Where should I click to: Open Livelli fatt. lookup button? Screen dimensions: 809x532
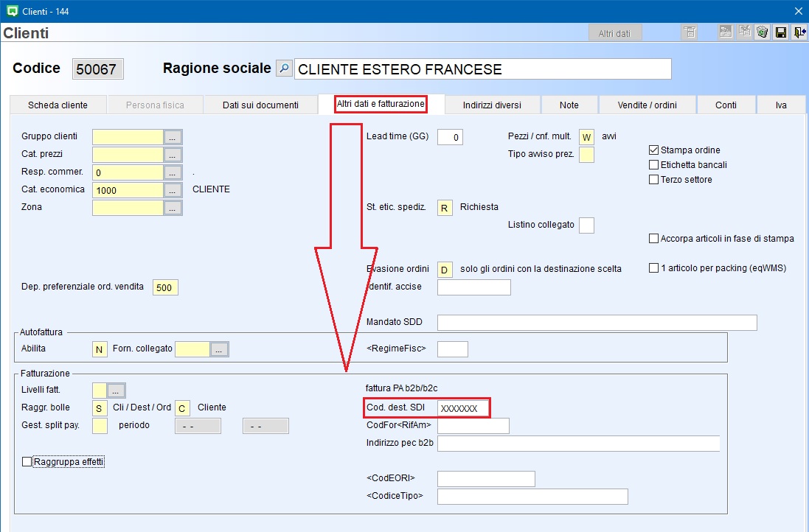click(116, 391)
